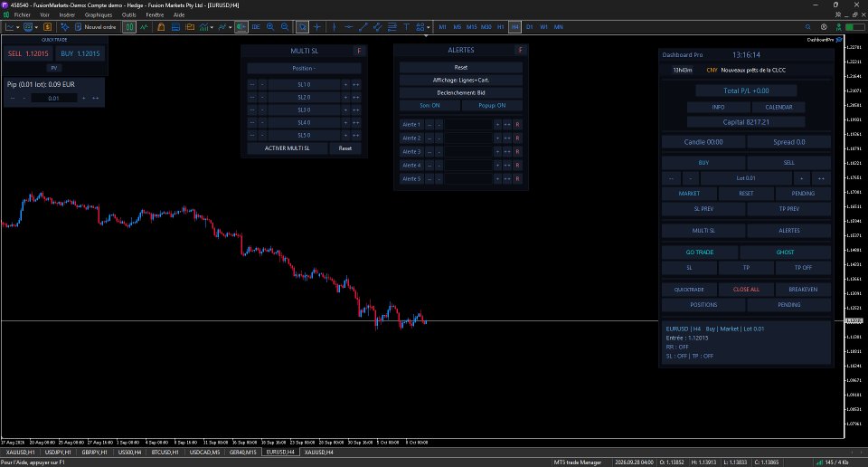The width and height of the screenshot is (868, 467).
Task: Click the SL PREV button
Action: click(x=703, y=209)
